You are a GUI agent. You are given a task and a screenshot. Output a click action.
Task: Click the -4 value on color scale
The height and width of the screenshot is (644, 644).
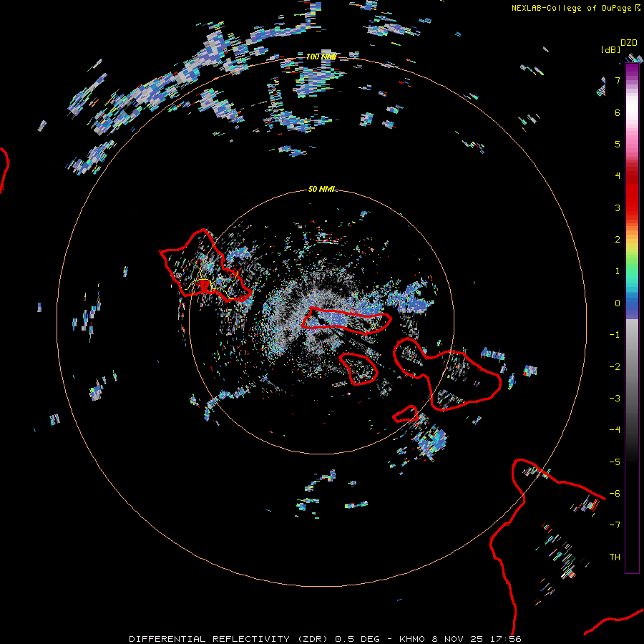point(615,429)
